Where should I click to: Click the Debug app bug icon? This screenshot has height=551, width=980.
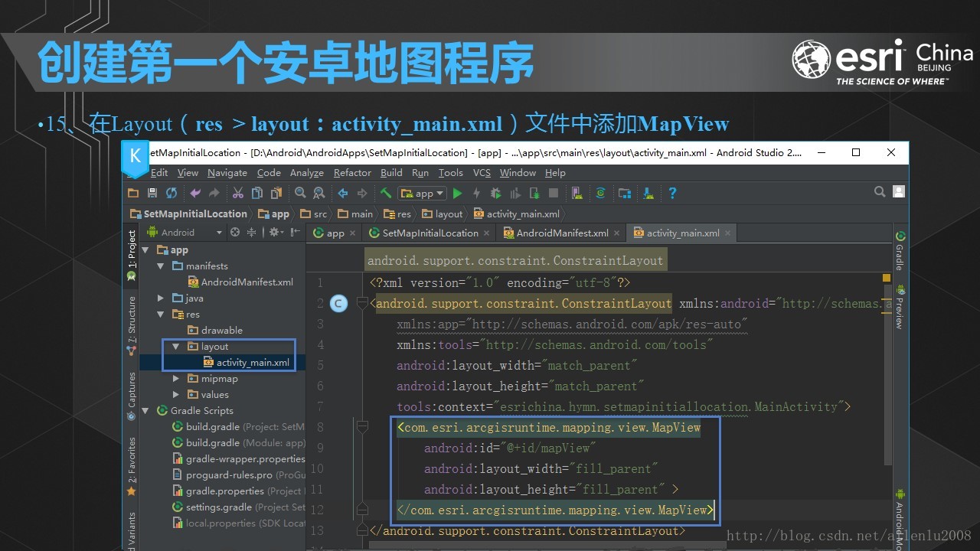495,194
